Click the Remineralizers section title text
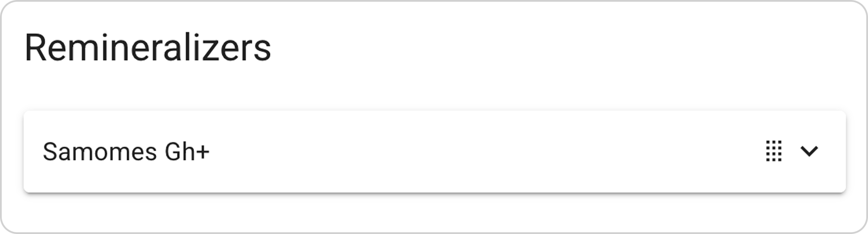This screenshot has width=868, height=234. [148, 48]
